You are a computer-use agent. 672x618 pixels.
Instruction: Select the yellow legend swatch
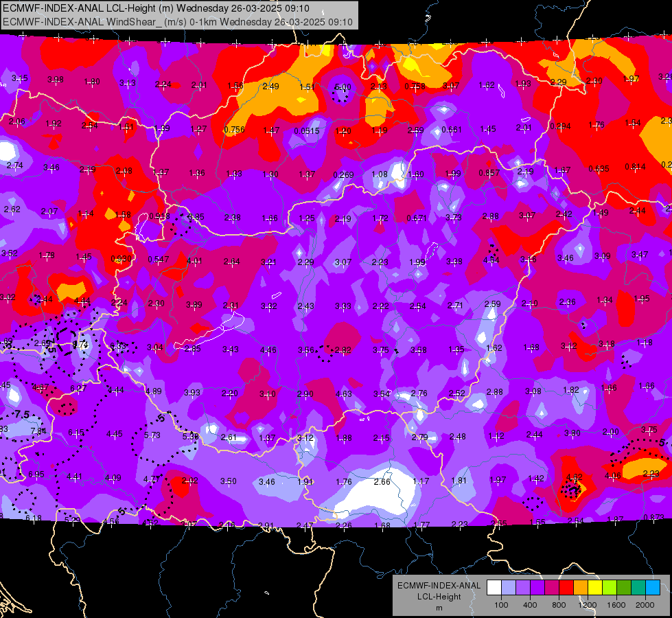[595, 587]
